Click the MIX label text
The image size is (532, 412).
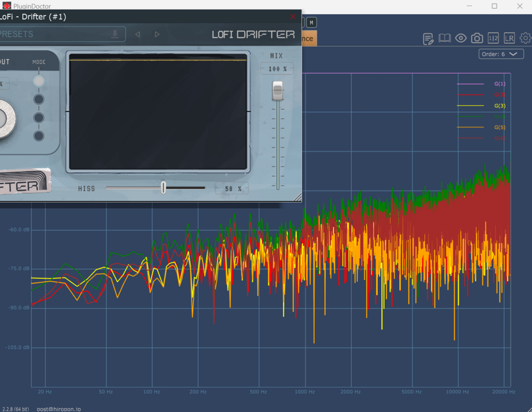[276, 56]
